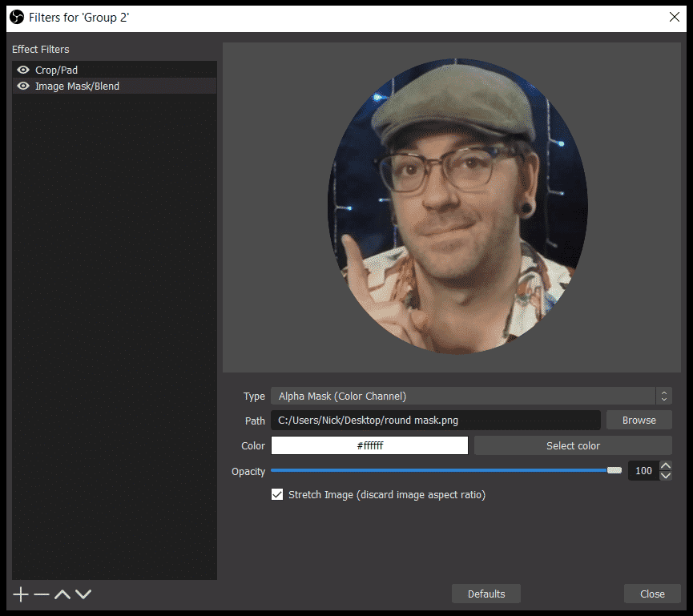Click the remove filter minus icon
Screen dimensions: 693x616
pos(42,594)
